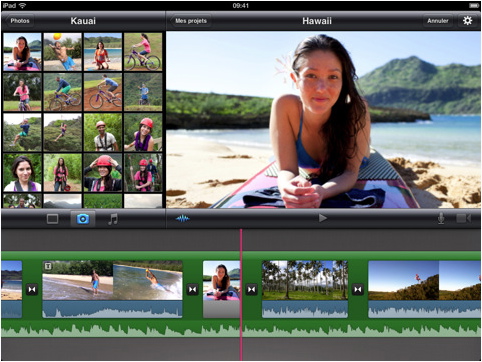Select the partial beach clip at timeline start
The height and width of the screenshot is (362, 482).
(12, 289)
